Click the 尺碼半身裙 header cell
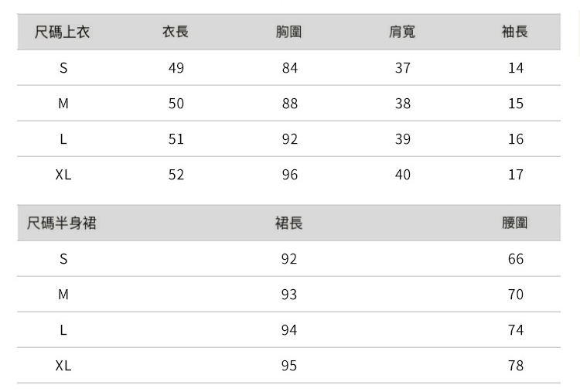The height and width of the screenshot is (392, 580). point(62,223)
